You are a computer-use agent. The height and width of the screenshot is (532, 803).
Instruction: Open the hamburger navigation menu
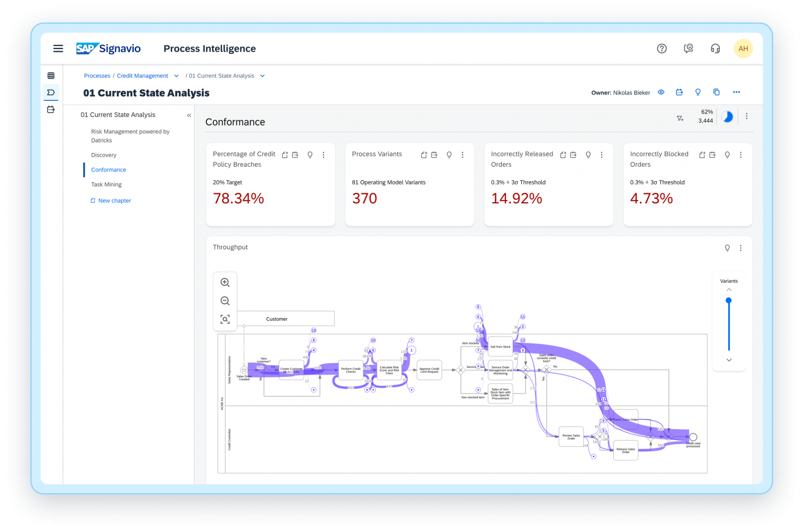tap(58, 48)
